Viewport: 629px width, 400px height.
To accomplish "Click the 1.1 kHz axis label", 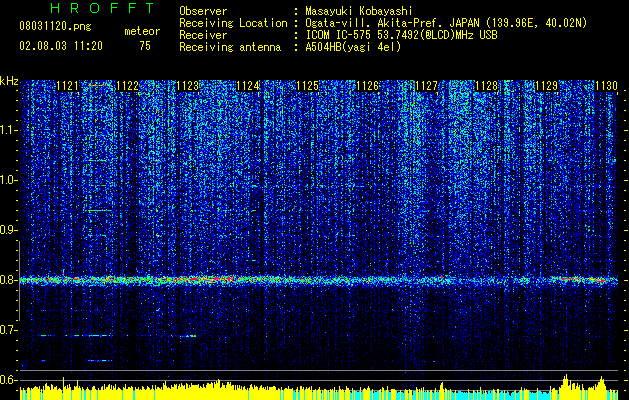I will point(9,130).
